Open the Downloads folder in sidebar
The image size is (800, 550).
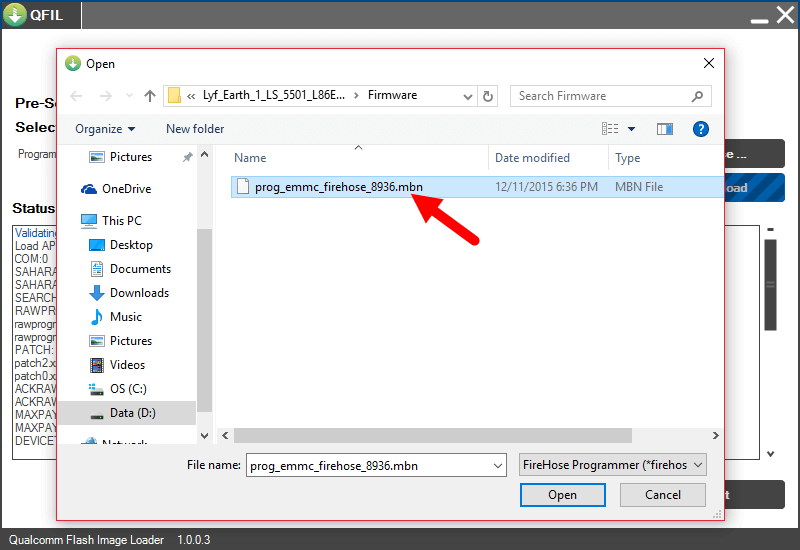139,293
